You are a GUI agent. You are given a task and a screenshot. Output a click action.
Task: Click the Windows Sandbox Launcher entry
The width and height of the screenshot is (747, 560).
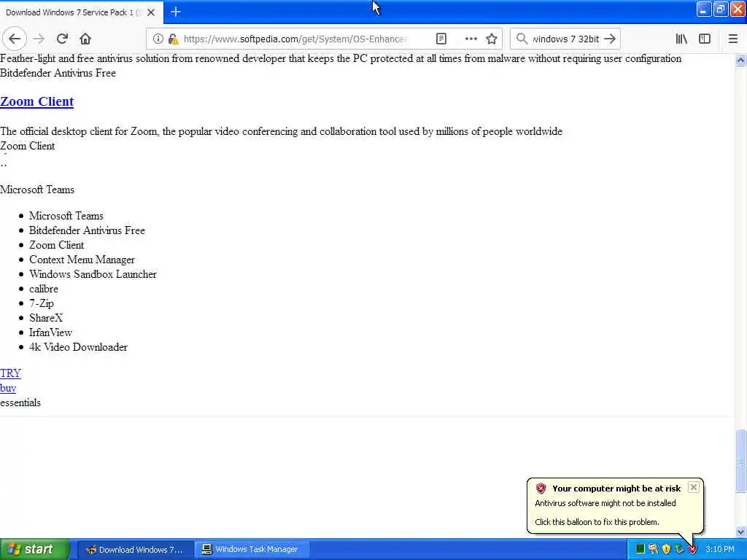93,274
